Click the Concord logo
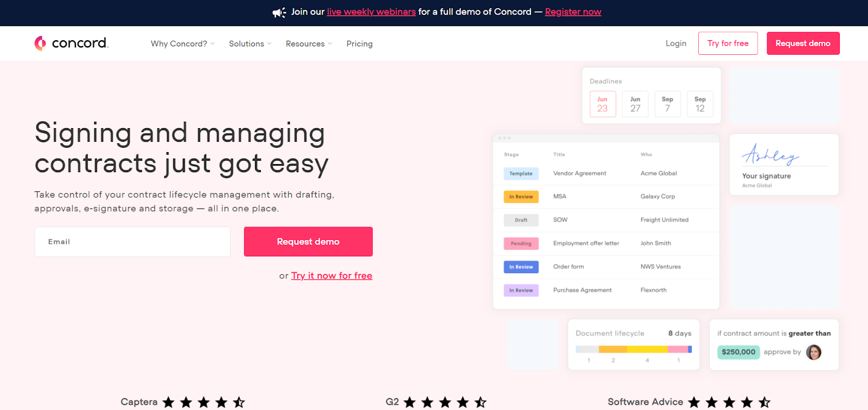 [x=71, y=43]
